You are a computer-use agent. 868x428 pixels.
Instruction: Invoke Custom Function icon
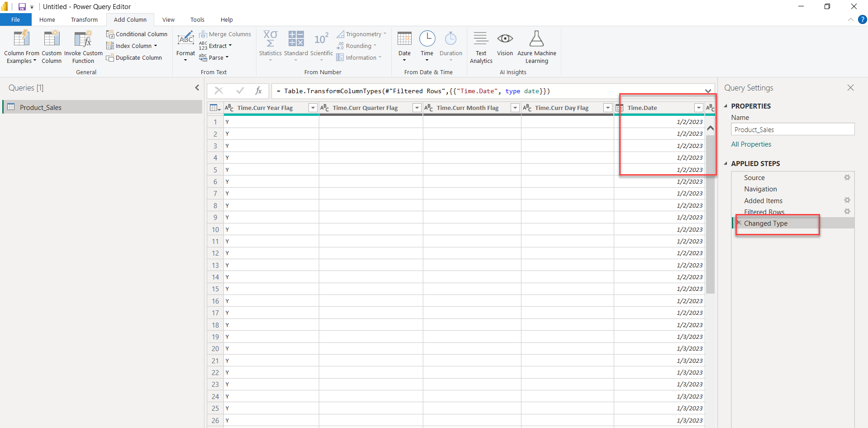click(x=83, y=38)
